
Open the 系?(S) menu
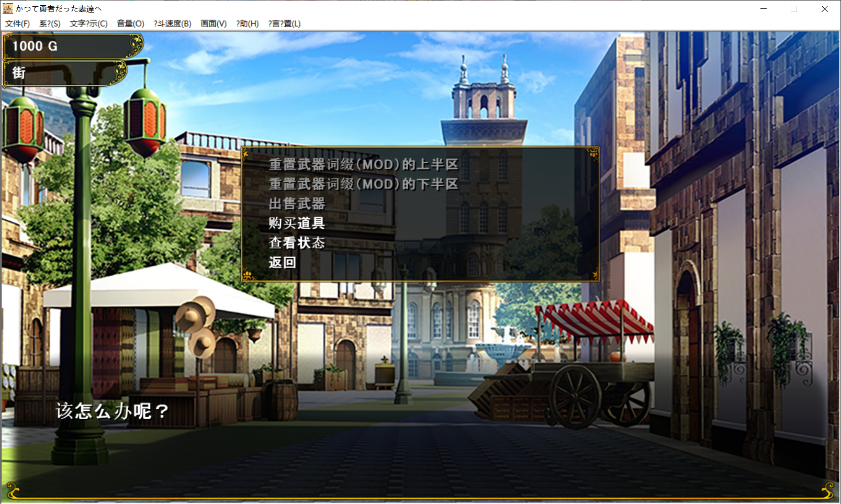click(x=50, y=24)
